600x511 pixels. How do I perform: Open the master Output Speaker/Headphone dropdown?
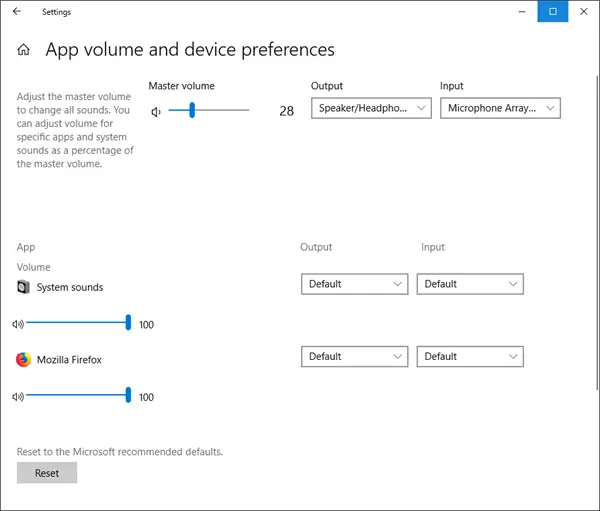[x=371, y=108]
